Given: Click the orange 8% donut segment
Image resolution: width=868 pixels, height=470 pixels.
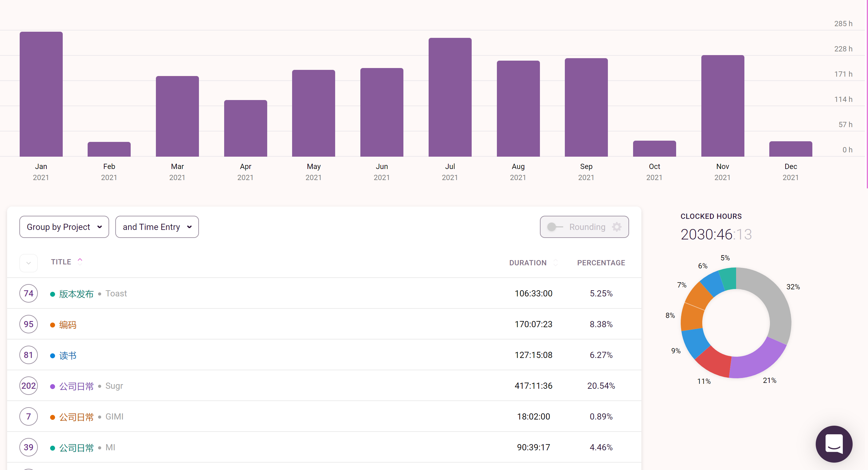Looking at the screenshot, I should (x=692, y=317).
